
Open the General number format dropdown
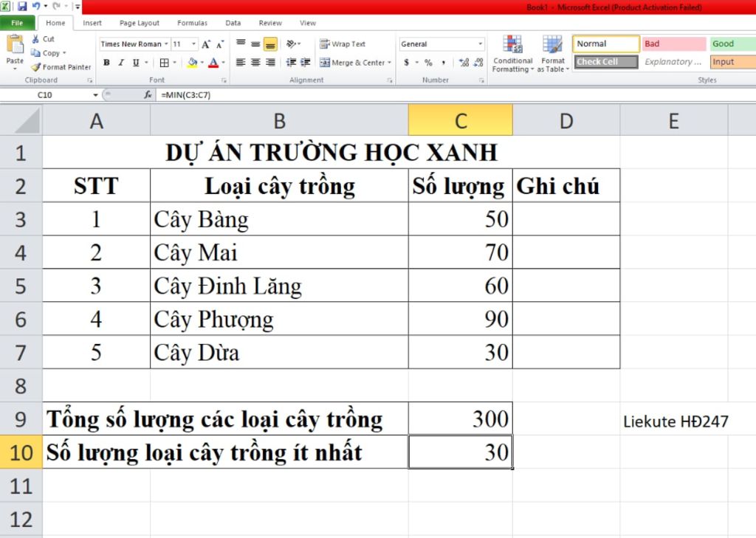(x=480, y=44)
